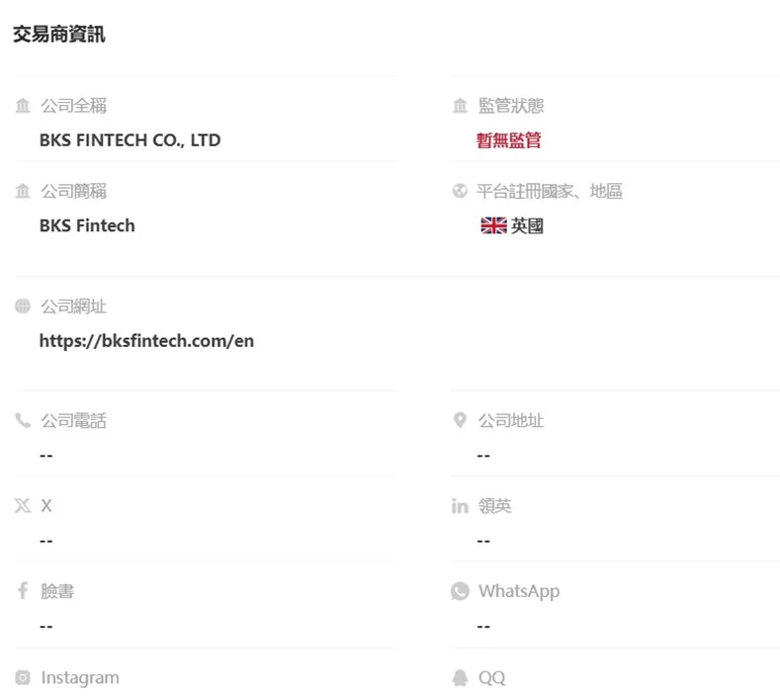The height and width of the screenshot is (700, 780).
Task: Click the web globe icon beside 公司網址
Action: tap(23, 306)
